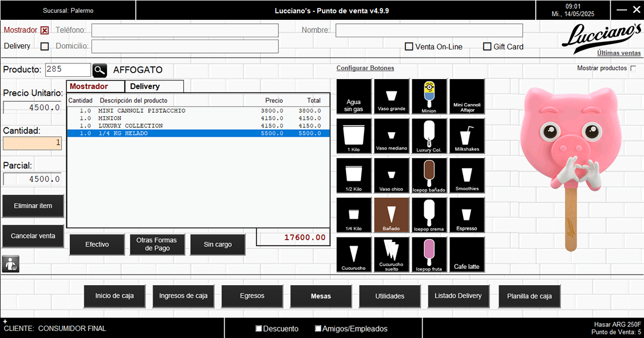Add Icepop crema product
This screenshot has height=338, width=644.
pyautogui.click(x=429, y=215)
